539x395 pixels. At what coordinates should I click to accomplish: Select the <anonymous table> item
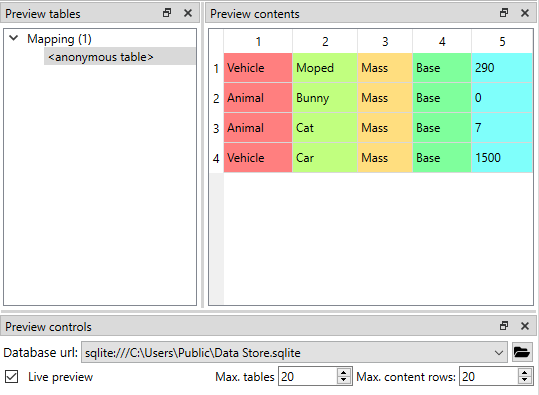[x=120, y=57]
